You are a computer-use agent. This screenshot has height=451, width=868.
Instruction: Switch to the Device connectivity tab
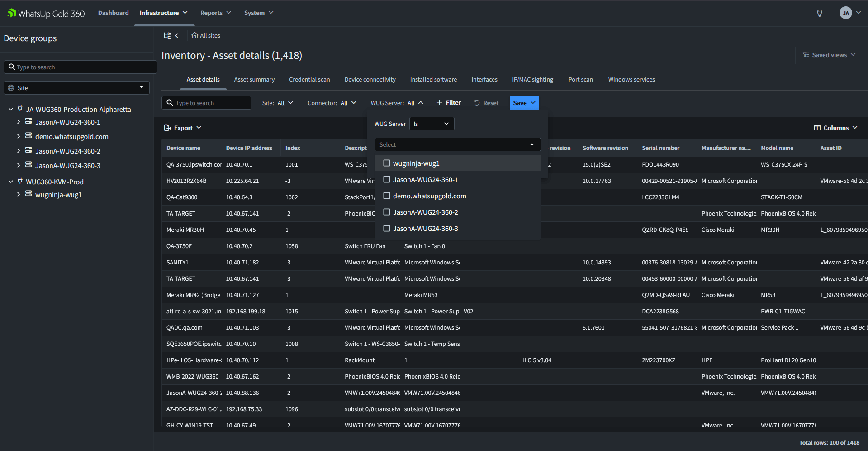coord(370,79)
